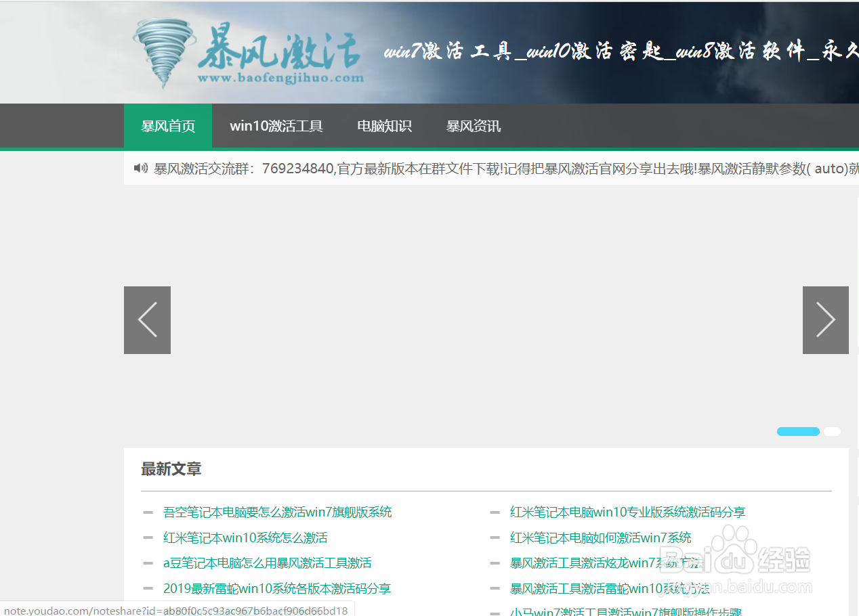The width and height of the screenshot is (859, 616).
Task: Click the 最新文章 section heading
Action: coord(171,469)
